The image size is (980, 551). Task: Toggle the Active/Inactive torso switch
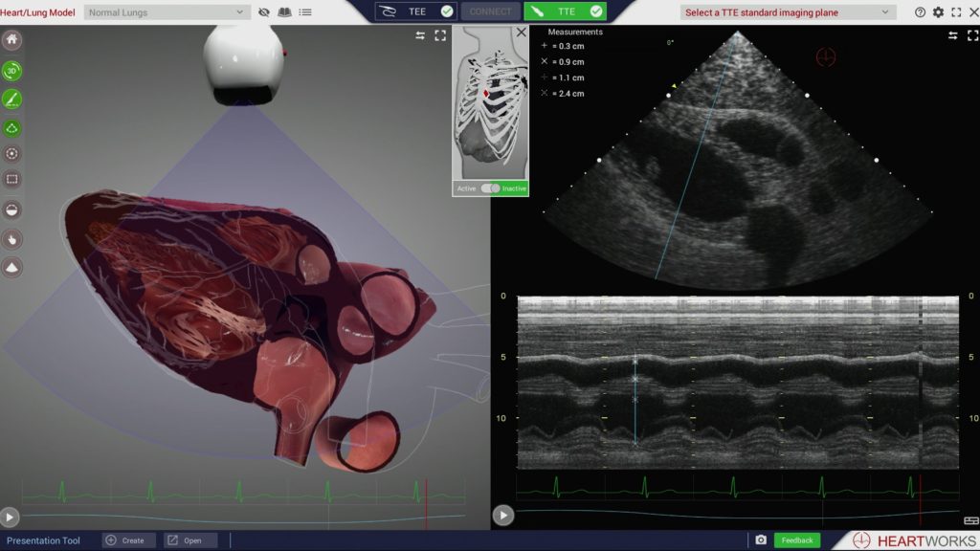(x=490, y=188)
